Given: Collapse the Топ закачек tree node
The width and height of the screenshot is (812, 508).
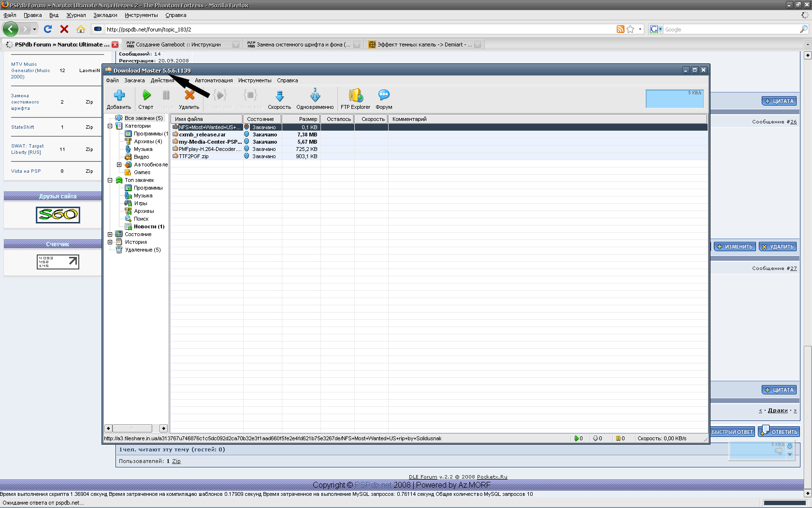Looking at the screenshot, I should point(110,180).
